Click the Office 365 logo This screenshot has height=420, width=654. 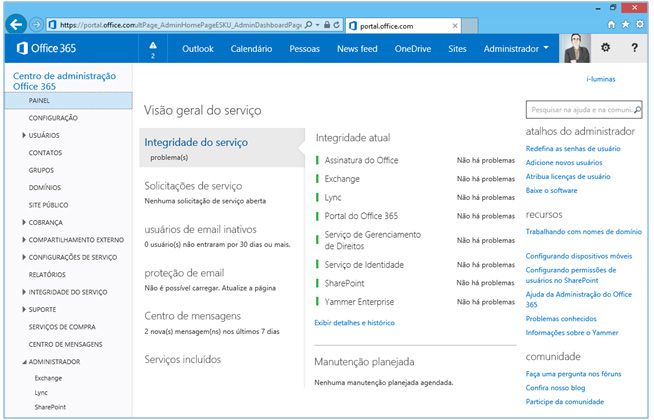click(46, 48)
